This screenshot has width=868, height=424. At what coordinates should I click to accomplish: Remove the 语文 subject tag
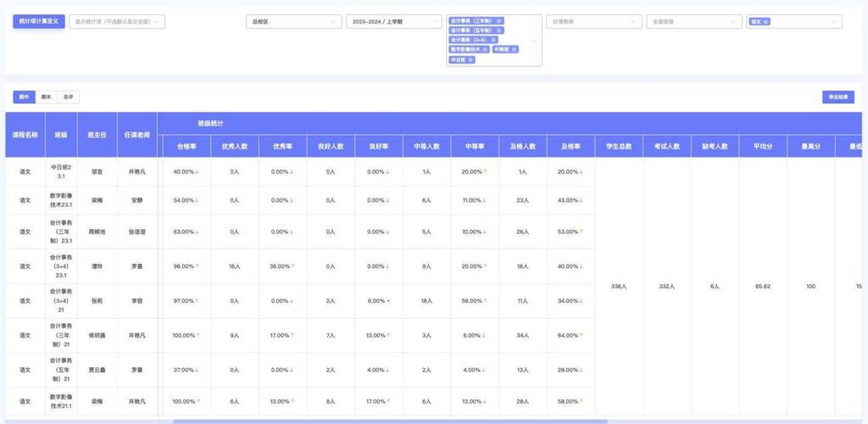click(765, 21)
